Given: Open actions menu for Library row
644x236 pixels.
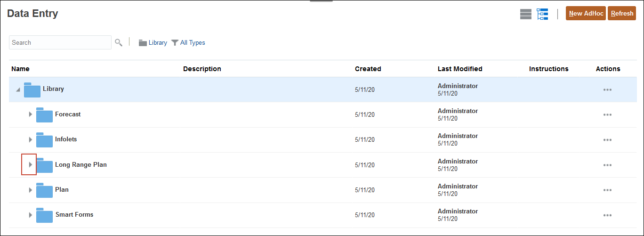Looking at the screenshot, I should tap(607, 90).
